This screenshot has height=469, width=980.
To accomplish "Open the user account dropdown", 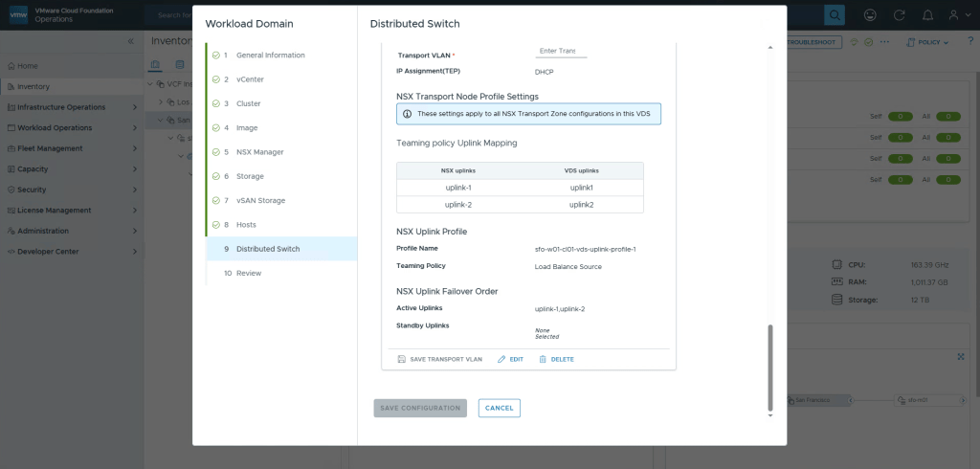I will pos(958,15).
